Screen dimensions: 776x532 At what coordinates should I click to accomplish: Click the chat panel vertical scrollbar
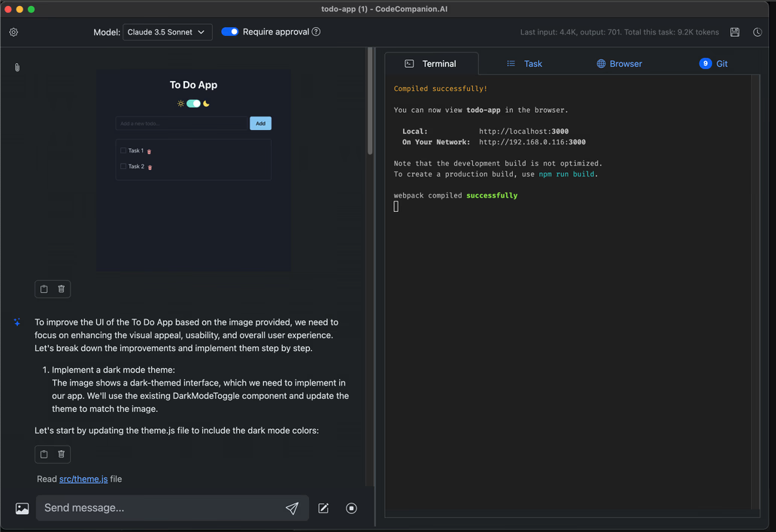pyautogui.click(x=370, y=101)
